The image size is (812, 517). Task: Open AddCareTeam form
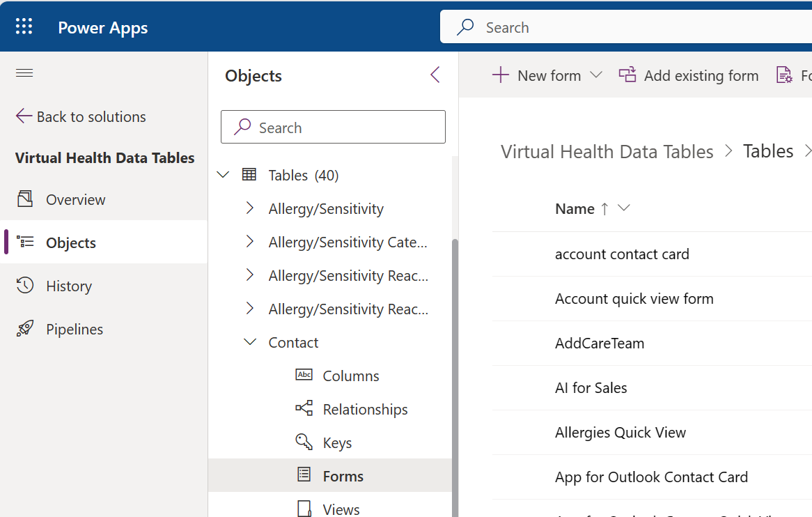click(x=600, y=344)
